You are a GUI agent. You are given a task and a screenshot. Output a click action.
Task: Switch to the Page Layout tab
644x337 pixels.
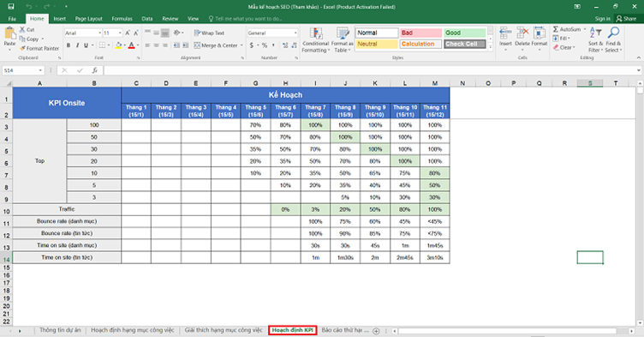coord(89,19)
